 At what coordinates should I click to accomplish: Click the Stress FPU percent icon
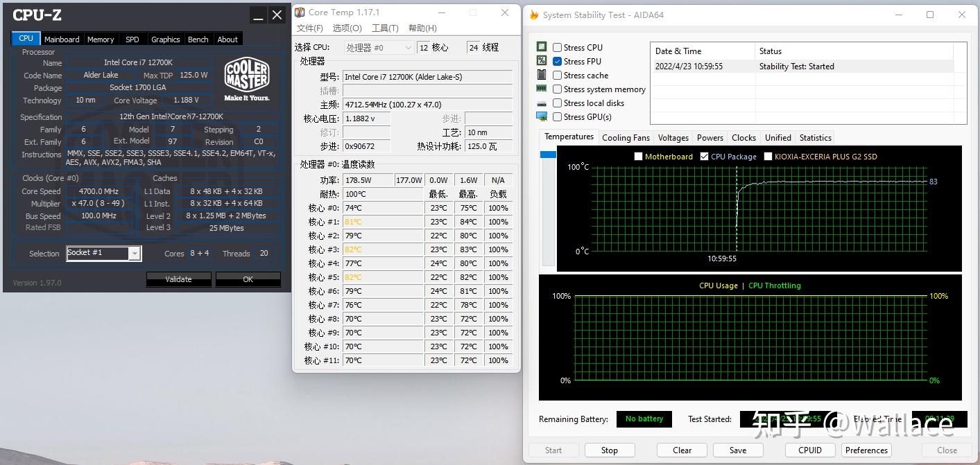coord(542,61)
